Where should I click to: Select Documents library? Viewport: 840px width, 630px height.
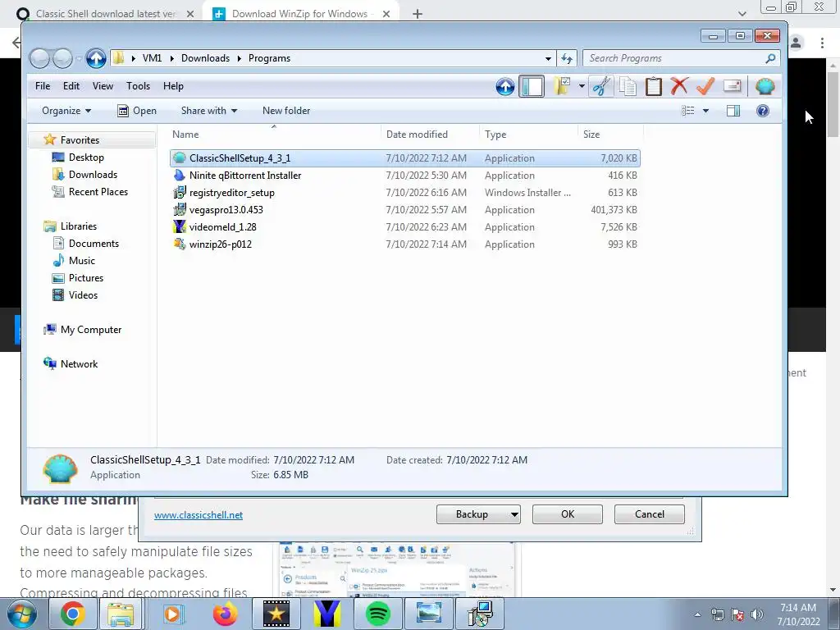click(94, 243)
